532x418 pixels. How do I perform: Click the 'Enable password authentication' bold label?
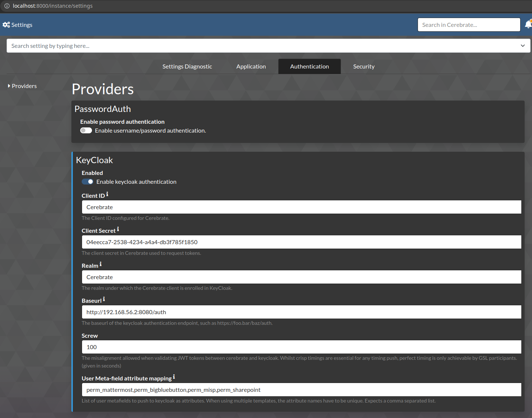point(122,122)
